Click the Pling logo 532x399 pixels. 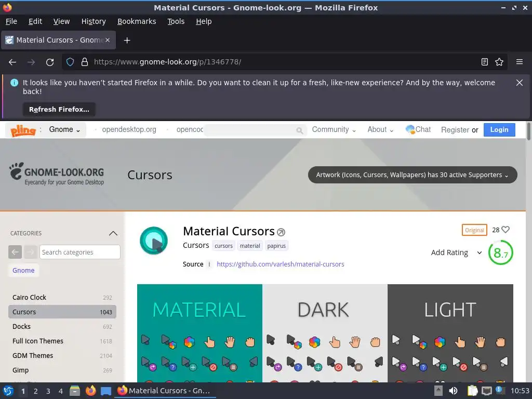(x=23, y=130)
